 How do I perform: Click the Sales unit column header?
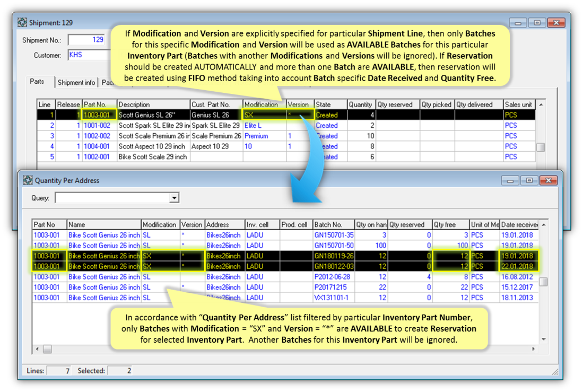pyautogui.click(x=519, y=104)
